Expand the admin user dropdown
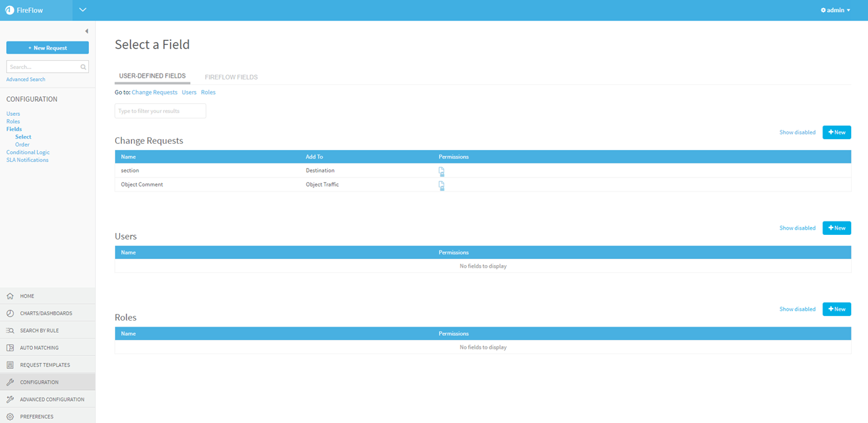 (835, 10)
